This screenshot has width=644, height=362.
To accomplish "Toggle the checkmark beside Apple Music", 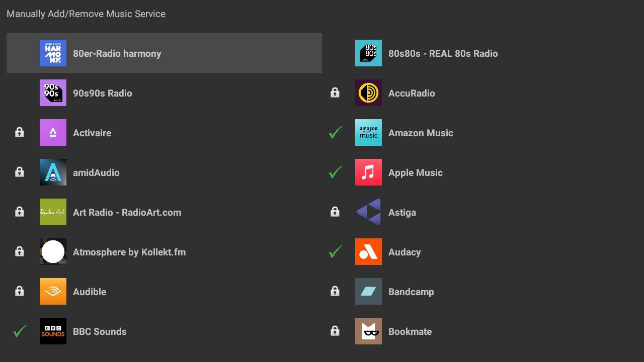I will coord(335,172).
